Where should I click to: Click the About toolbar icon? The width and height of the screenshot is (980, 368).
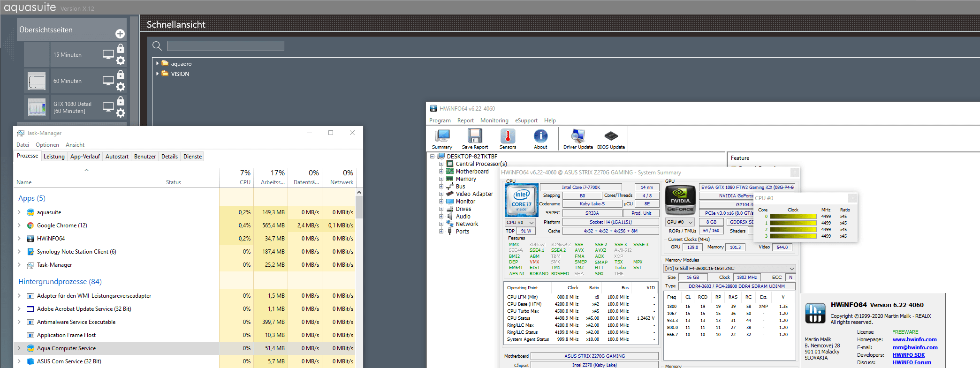click(540, 139)
